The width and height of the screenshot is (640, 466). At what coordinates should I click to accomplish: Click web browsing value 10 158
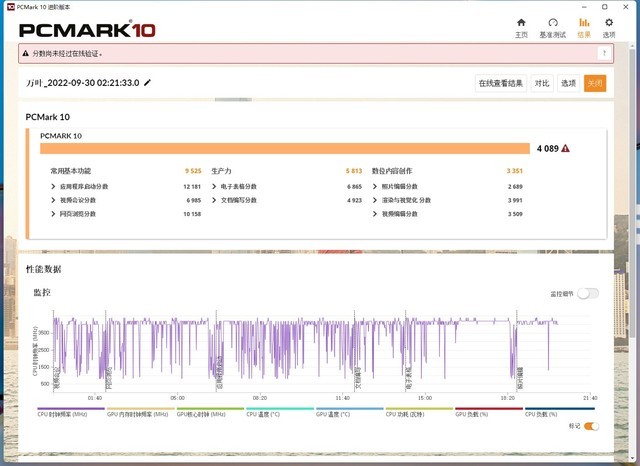pos(192,214)
